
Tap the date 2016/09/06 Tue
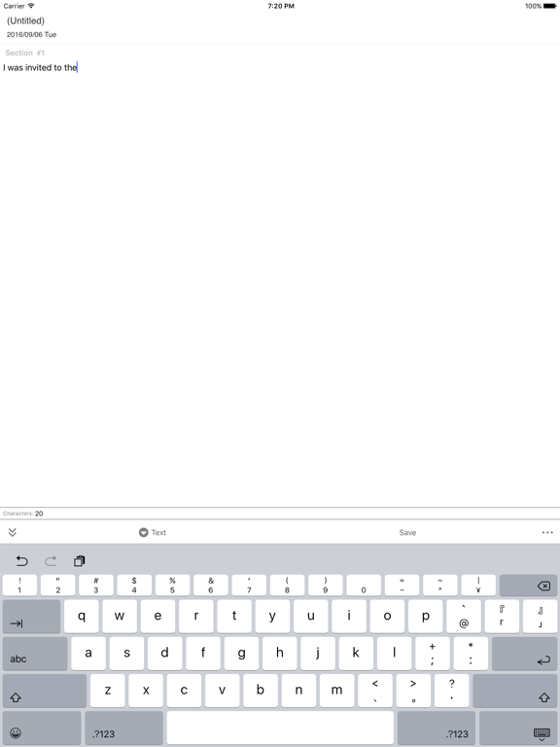[31, 35]
